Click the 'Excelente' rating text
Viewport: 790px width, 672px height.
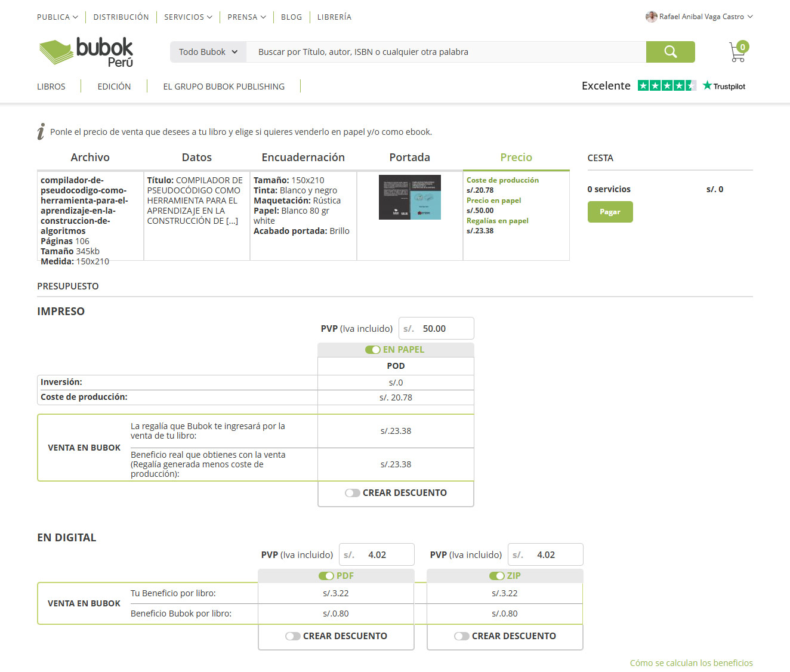pyautogui.click(x=606, y=85)
